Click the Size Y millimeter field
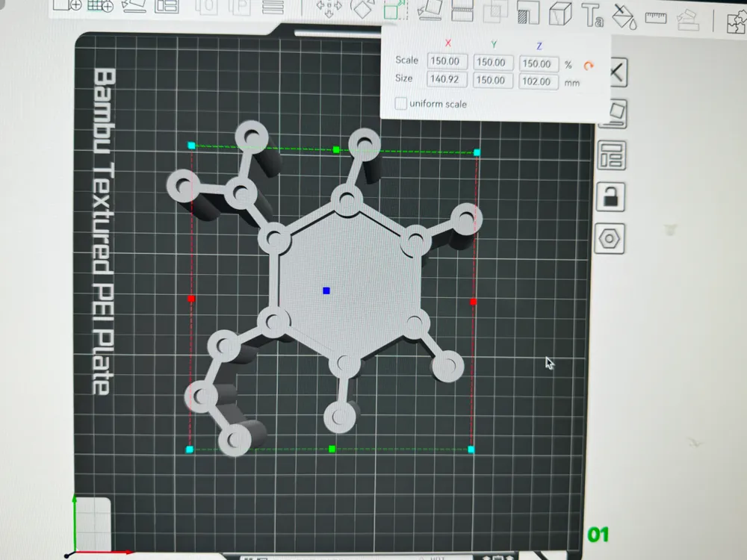 coord(492,81)
